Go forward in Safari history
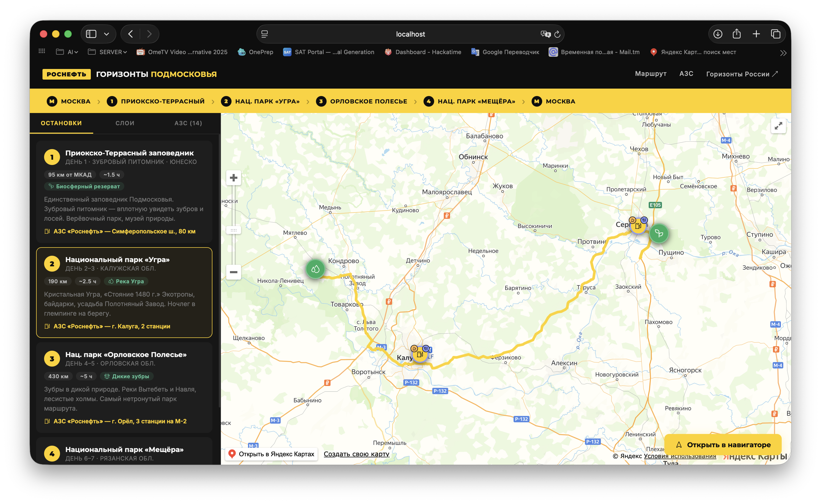Image resolution: width=821 pixels, height=504 pixels. 149,34
